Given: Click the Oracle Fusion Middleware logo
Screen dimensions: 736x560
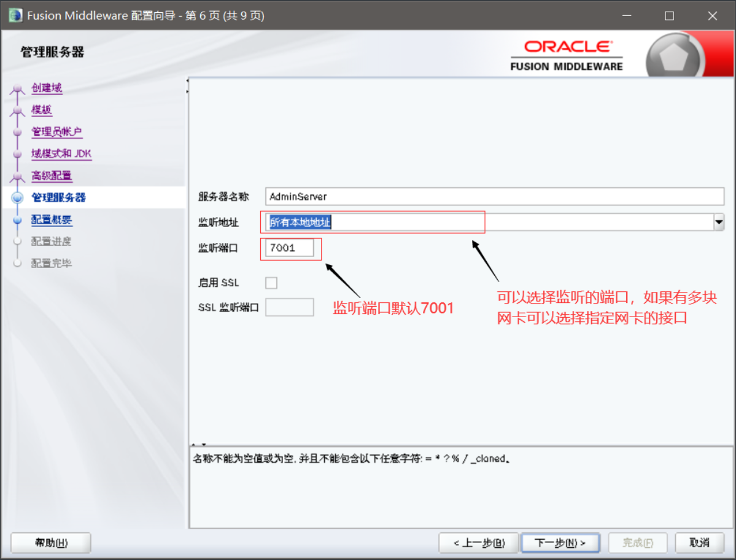Looking at the screenshot, I should coord(565,53).
